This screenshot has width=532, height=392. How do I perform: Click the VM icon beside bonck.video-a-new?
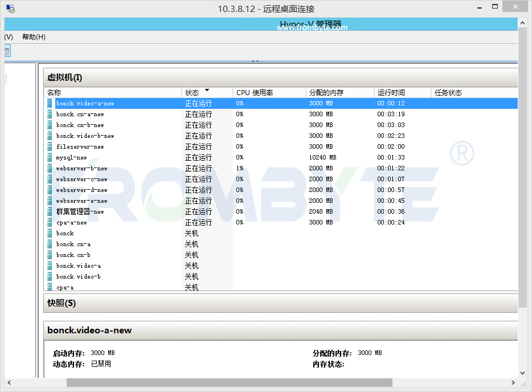click(x=50, y=103)
